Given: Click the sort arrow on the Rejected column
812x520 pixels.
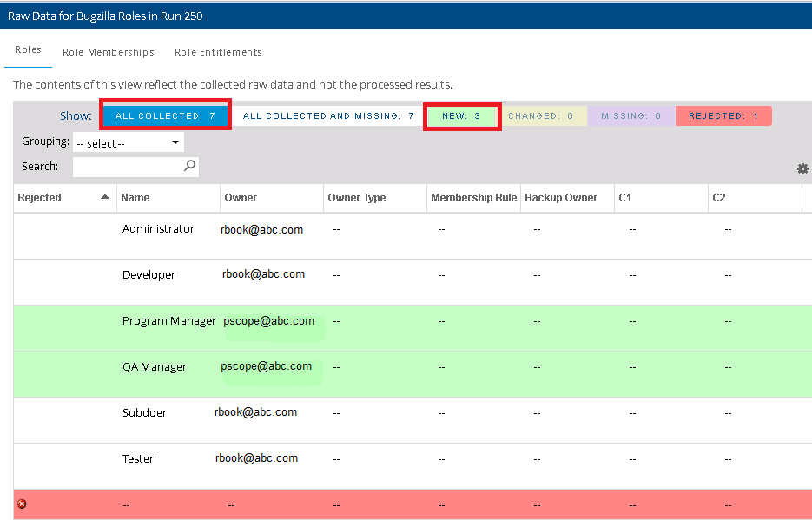Looking at the screenshot, I should [103, 197].
